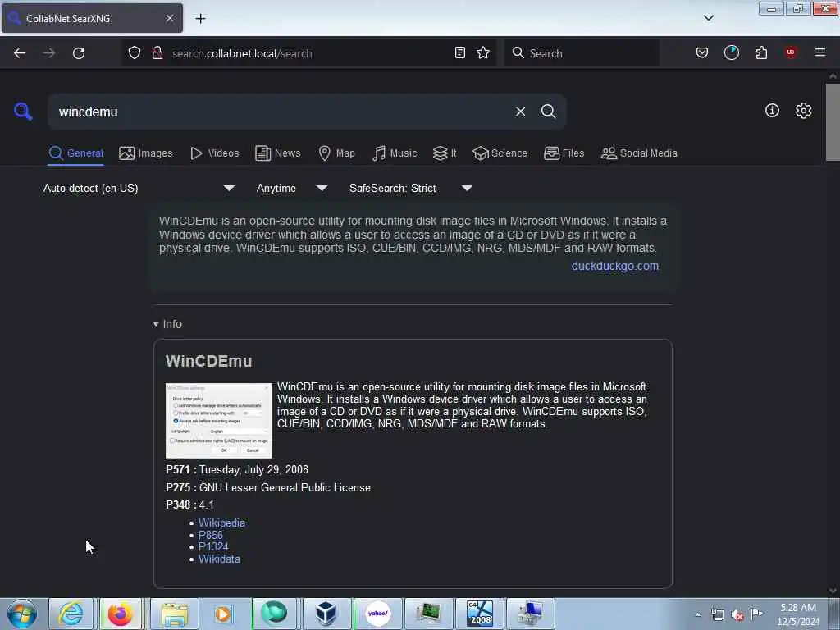Image resolution: width=840 pixels, height=630 pixels.
Task: Open the P856 link
Action: (x=211, y=535)
